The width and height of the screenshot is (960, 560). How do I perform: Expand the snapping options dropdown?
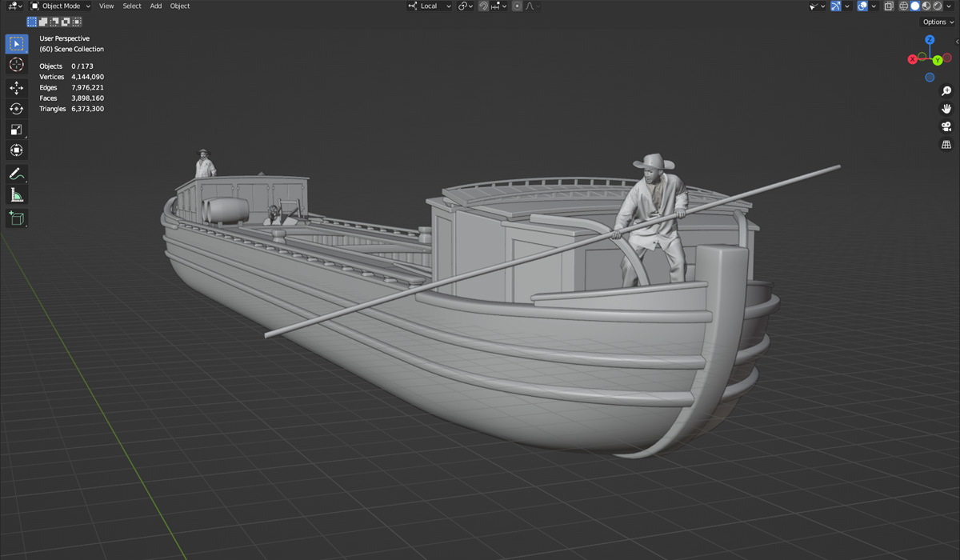coord(499,6)
